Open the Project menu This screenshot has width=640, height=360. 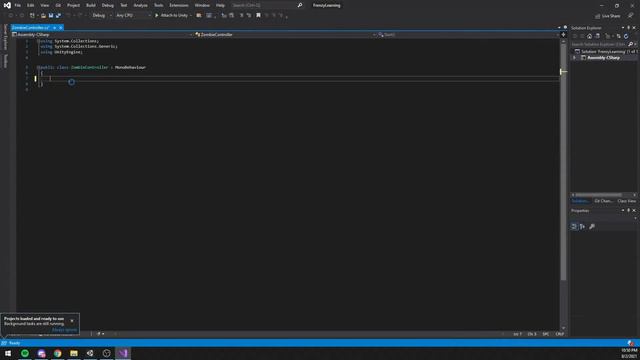(73, 5)
